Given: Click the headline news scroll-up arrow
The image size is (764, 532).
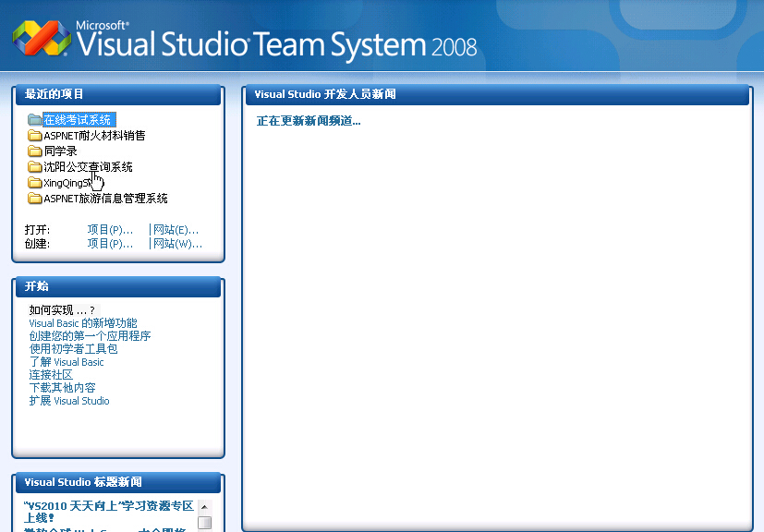Looking at the screenshot, I should coord(205,507).
